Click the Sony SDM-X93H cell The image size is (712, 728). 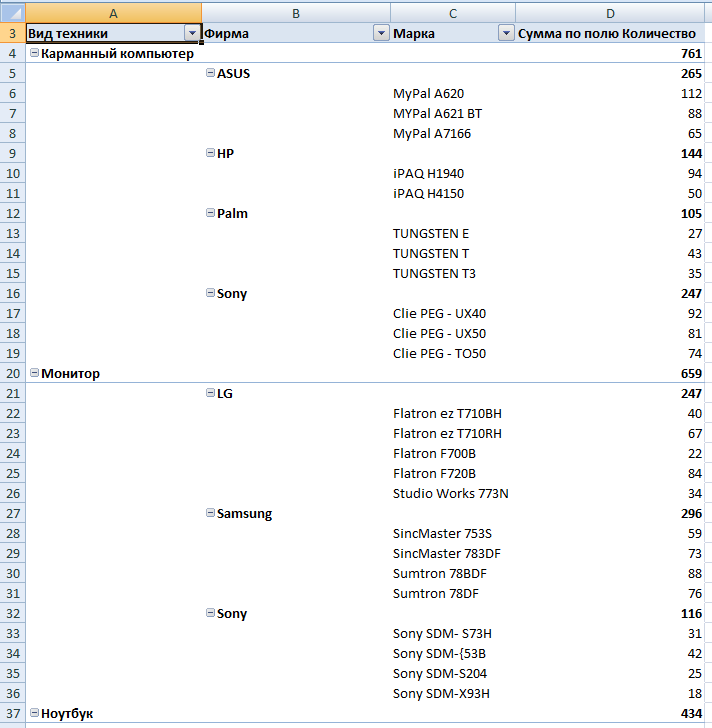click(453, 693)
